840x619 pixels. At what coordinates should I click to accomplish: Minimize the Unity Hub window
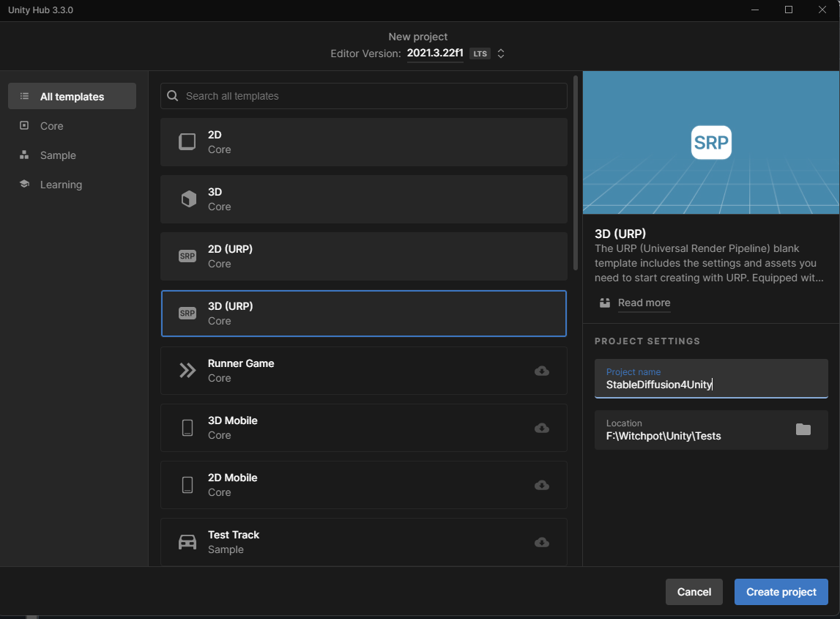point(755,10)
